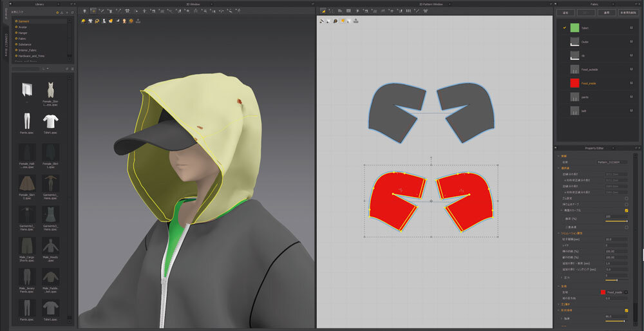Toggle the checked checkbox above the ratio (%) slider
The width and height of the screenshot is (644, 331).
click(626, 210)
